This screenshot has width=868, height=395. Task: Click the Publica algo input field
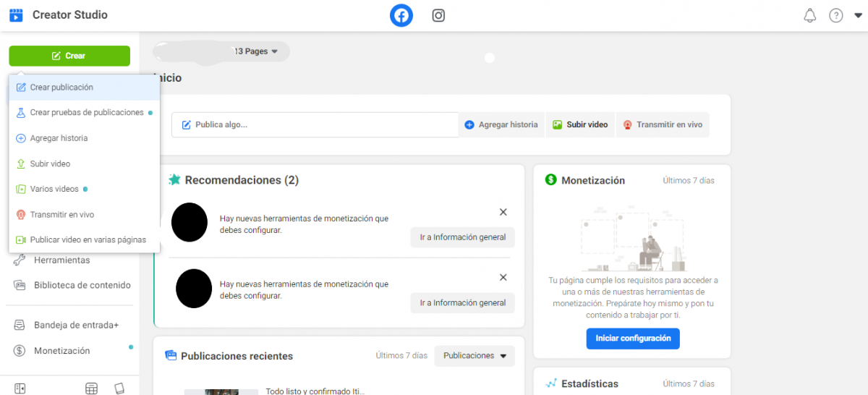pyautogui.click(x=315, y=124)
